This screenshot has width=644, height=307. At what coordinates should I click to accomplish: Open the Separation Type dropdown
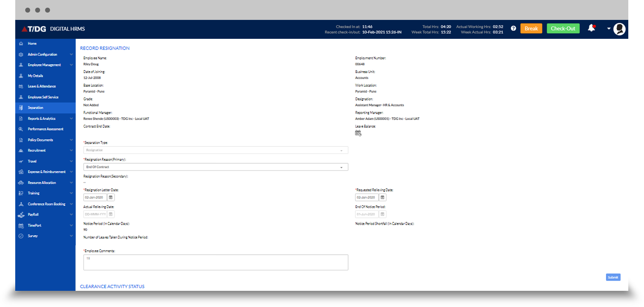pyautogui.click(x=216, y=150)
